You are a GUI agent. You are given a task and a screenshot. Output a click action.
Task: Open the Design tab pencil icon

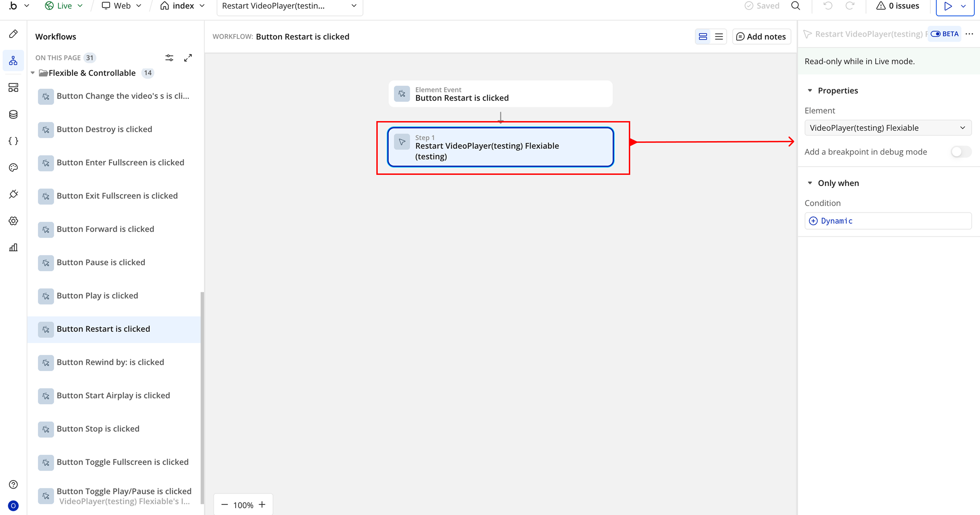[x=13, y=34]
